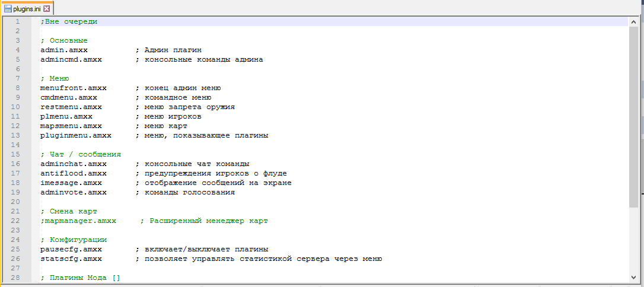Click the text ';mapmanager.amxx'

[x=78, y=221]
